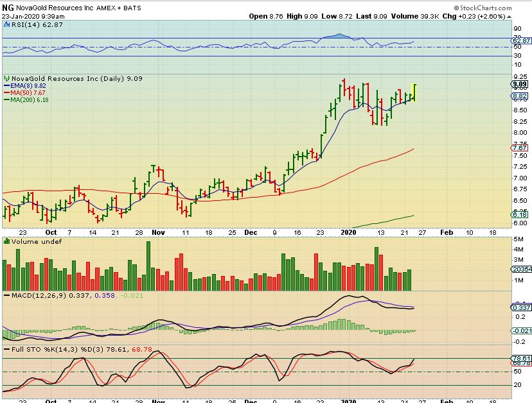Click the 'EMA(8) 8.82' legend entry
This screenshot has height=403, width=532.
(x=28, y=86)
